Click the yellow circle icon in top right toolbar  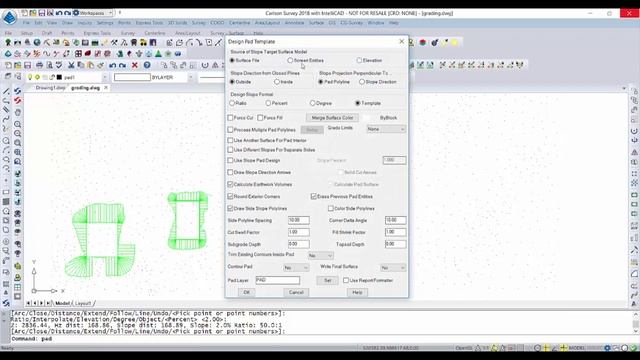click(454, 42)
